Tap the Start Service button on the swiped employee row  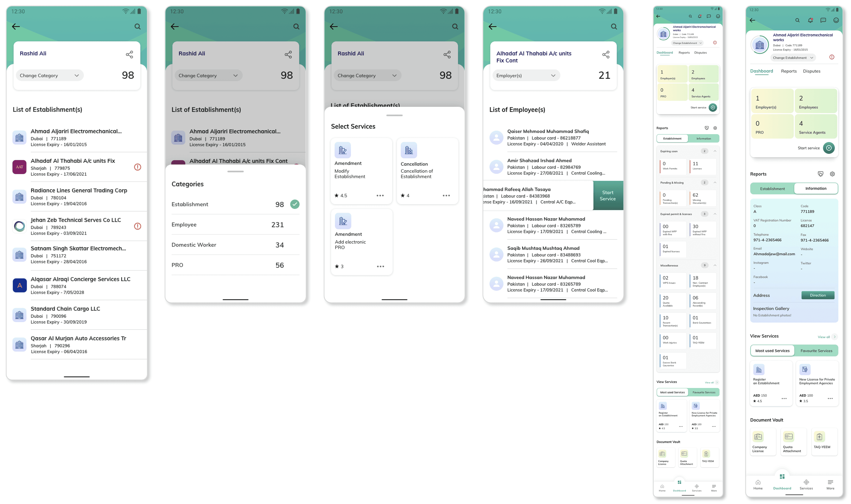click(x=608, y=196)
